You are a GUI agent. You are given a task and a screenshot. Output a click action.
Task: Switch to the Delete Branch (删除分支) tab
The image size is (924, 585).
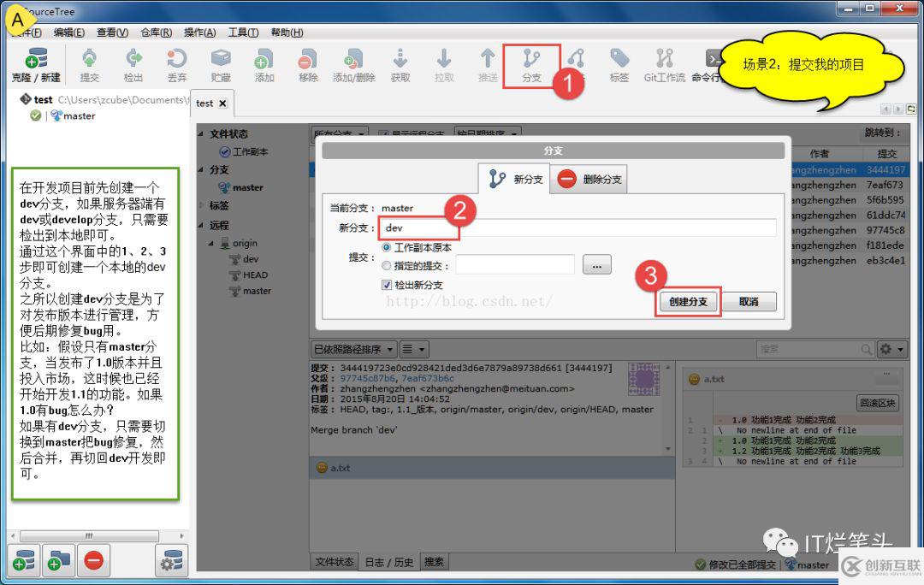(x=589, y=179)
